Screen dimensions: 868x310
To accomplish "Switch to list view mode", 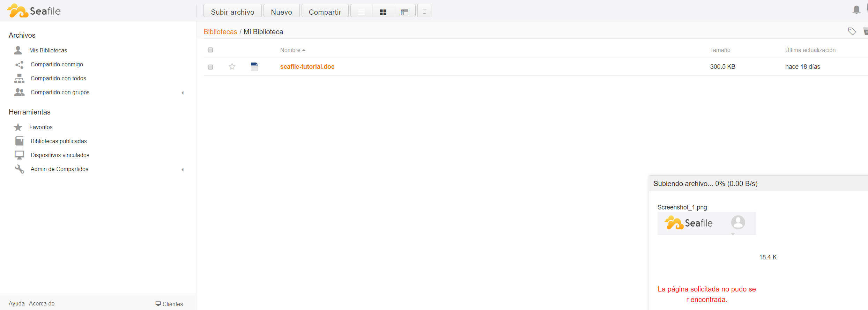I will click(361, 12).
